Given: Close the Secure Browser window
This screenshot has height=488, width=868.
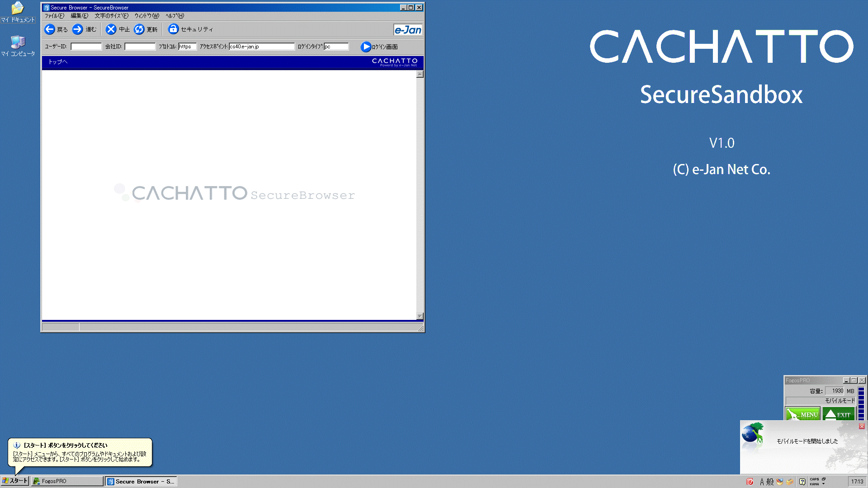Looking at the screenshot, I should pos(419,8).
